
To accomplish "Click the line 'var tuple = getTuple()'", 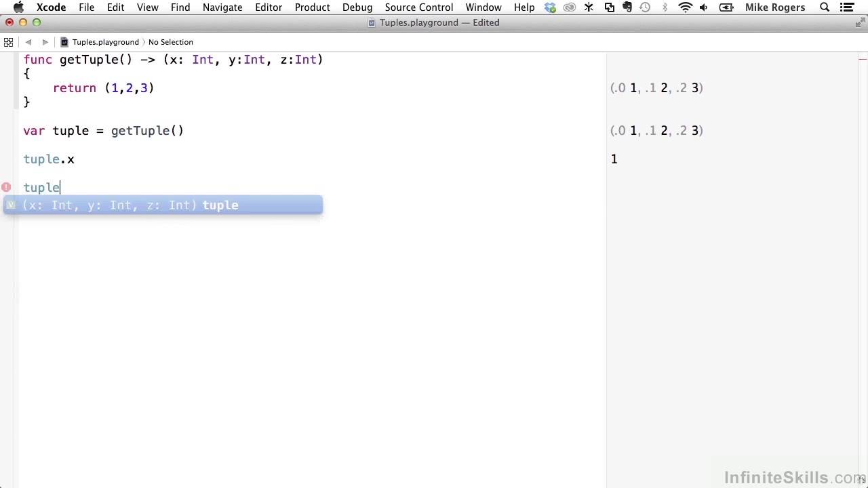I will 104,131.
